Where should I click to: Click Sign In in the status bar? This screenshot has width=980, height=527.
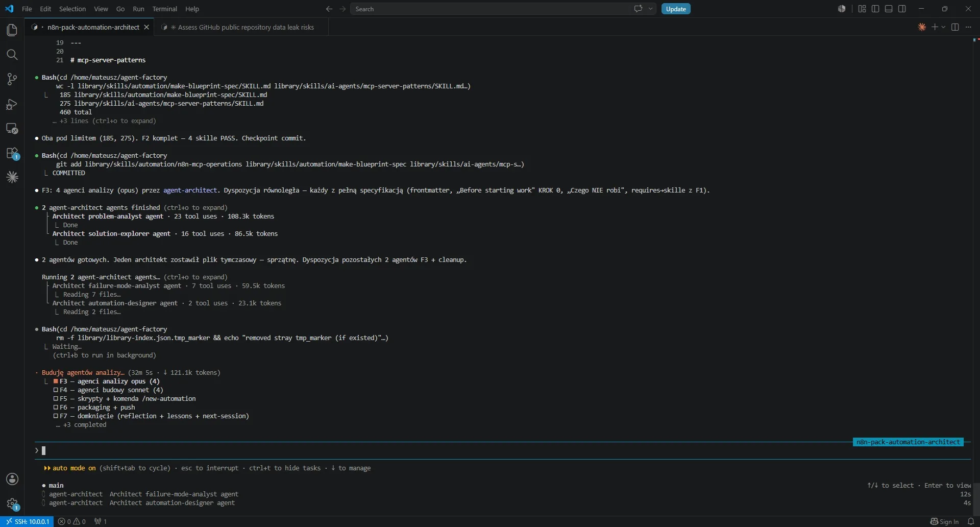click(944, 521)
